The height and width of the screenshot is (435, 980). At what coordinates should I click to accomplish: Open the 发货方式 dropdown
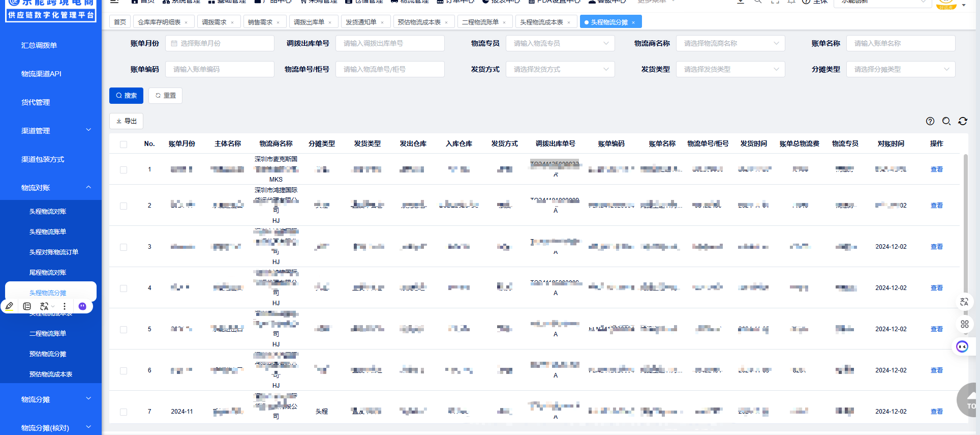[x=560, y=69]
